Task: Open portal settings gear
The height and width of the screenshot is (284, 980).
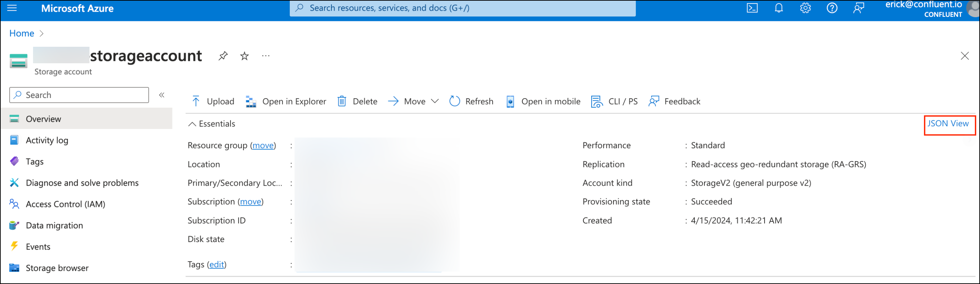Action: point(806,8)
